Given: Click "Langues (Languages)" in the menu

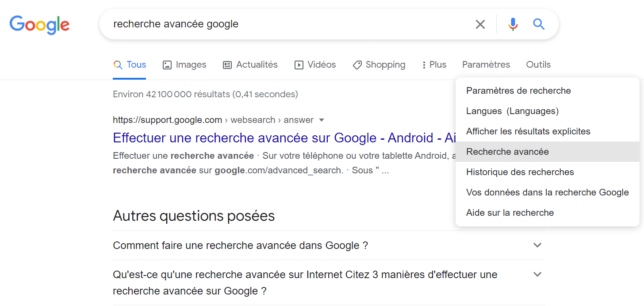Looking at the screenshot, I should click(512, 111).
